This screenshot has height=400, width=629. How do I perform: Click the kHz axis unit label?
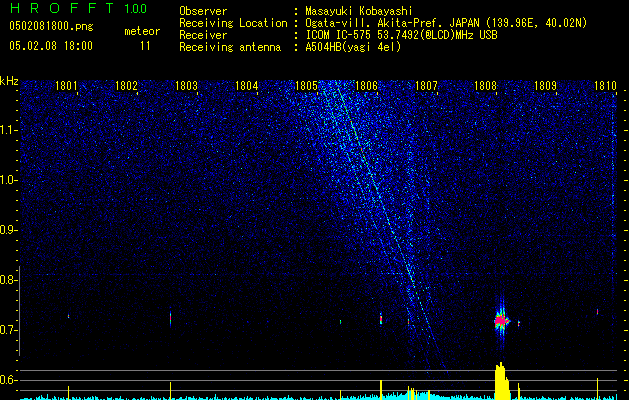pos(9,81)
